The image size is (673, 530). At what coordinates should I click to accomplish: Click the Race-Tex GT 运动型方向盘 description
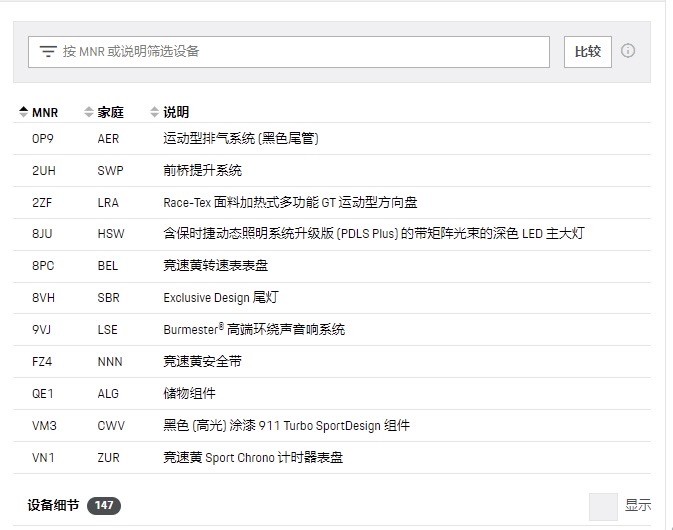[x=290, y=203]
